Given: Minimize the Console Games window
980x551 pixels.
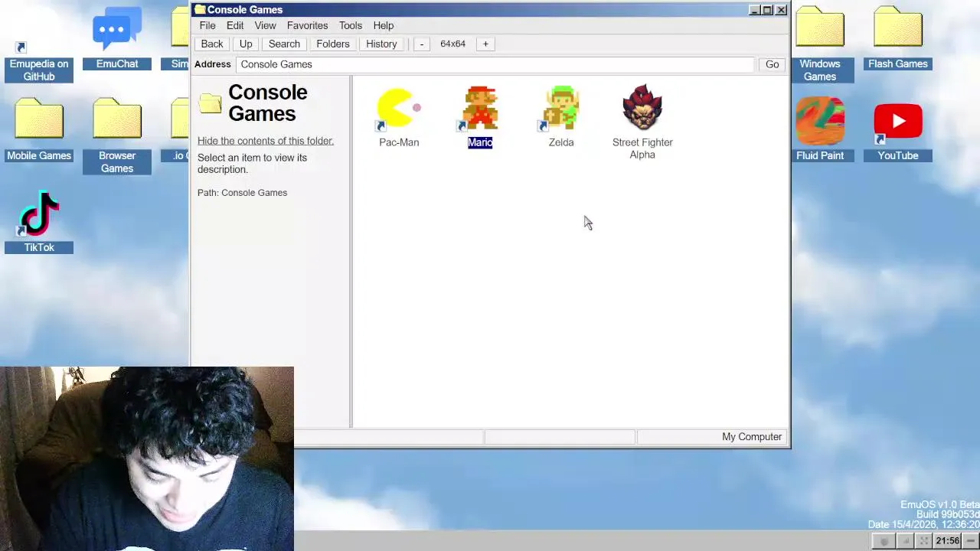Looking at the screenshot, I should point(754,10).
